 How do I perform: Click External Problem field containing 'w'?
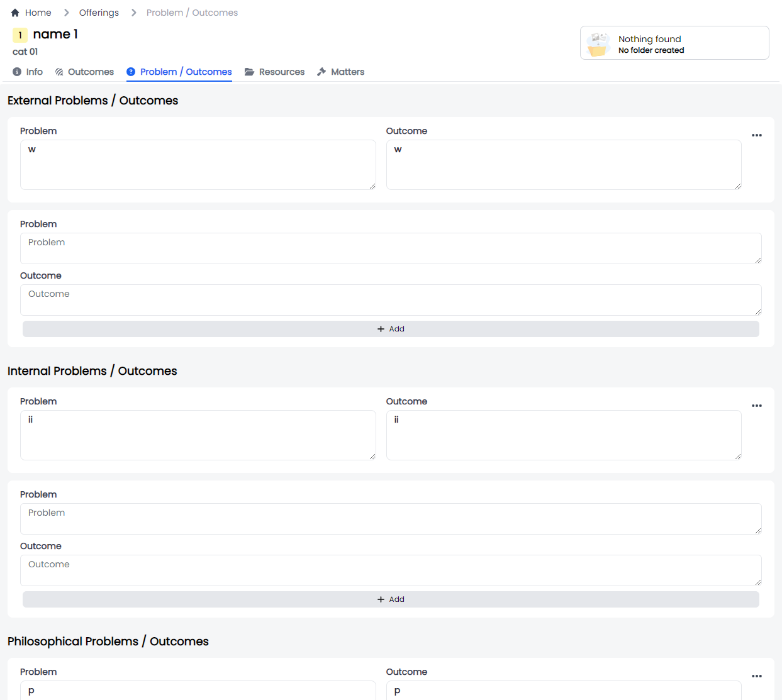pos(198,165)
